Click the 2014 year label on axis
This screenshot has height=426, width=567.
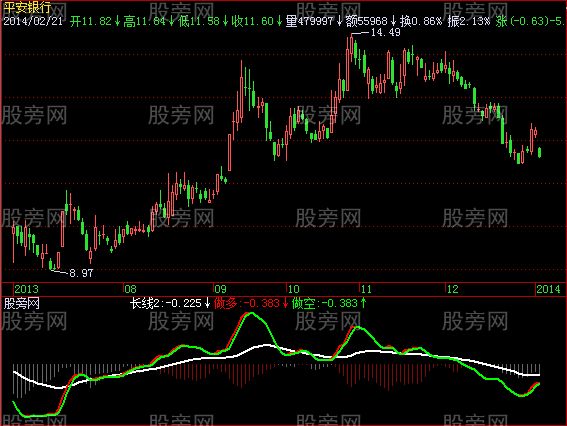pos(548,289)
